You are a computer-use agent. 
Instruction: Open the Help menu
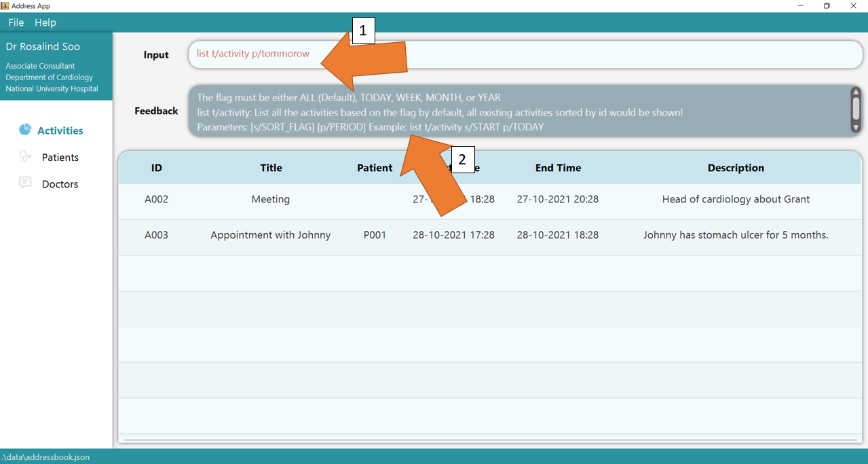45,22
